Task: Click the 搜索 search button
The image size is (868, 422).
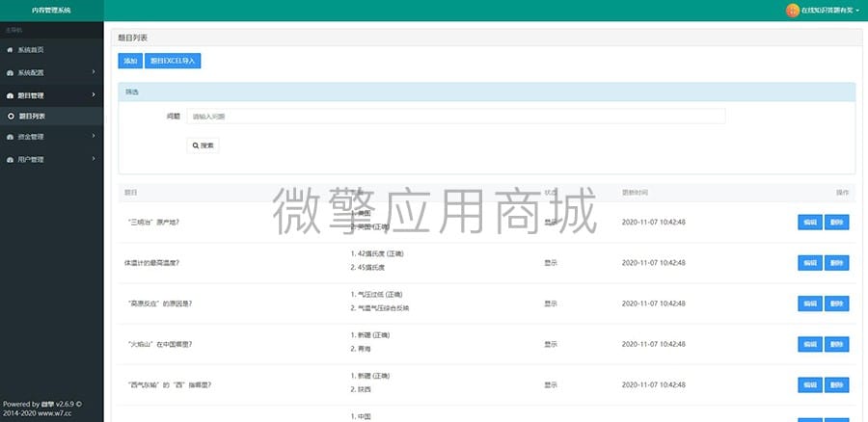Action: pos(203,145)
